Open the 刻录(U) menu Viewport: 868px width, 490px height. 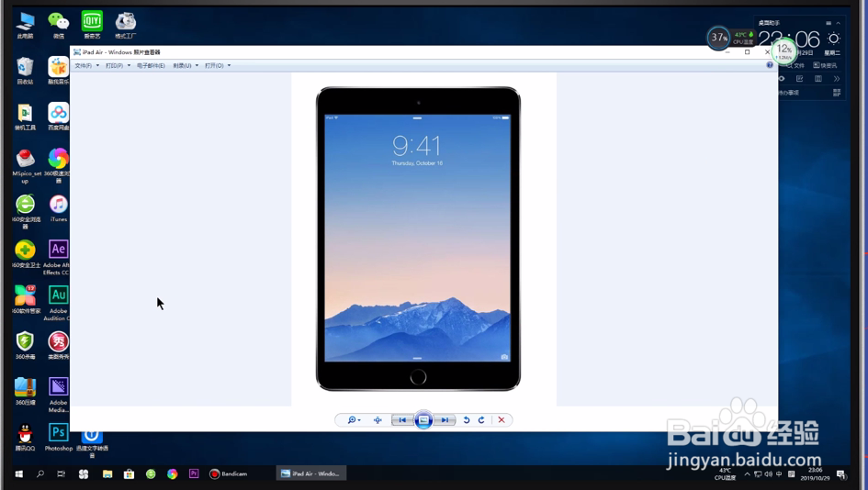click(186, 66)
